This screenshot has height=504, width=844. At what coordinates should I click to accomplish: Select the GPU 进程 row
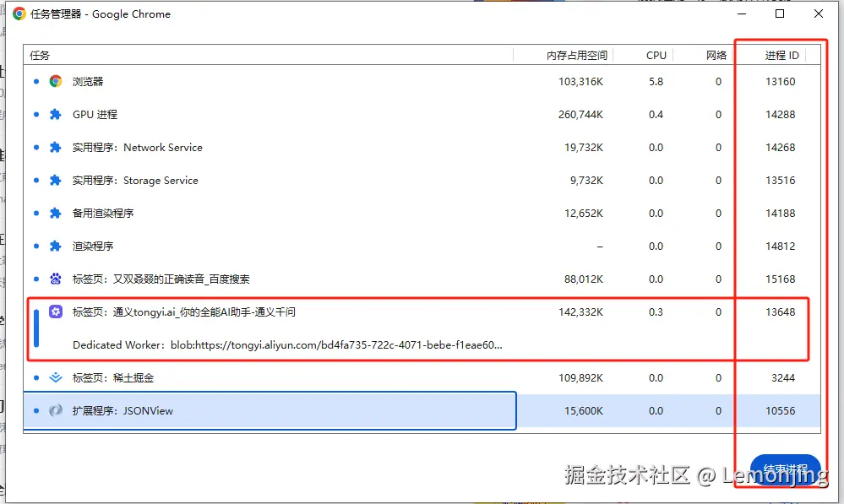pyautogui.click(x=422, y=114)
